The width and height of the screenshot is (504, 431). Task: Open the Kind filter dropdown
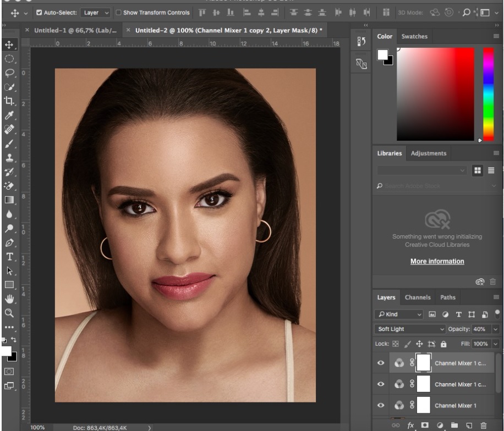[399, 314]
